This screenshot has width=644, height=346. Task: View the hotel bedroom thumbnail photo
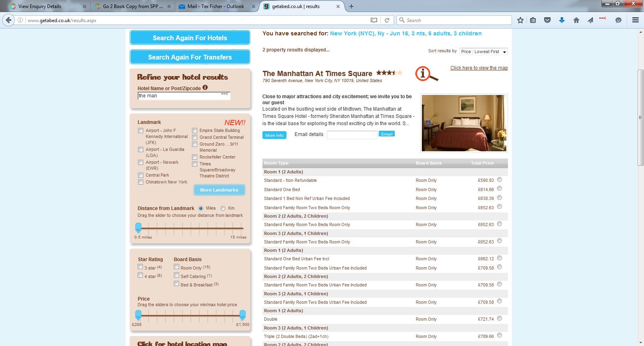tap(464, 123)
